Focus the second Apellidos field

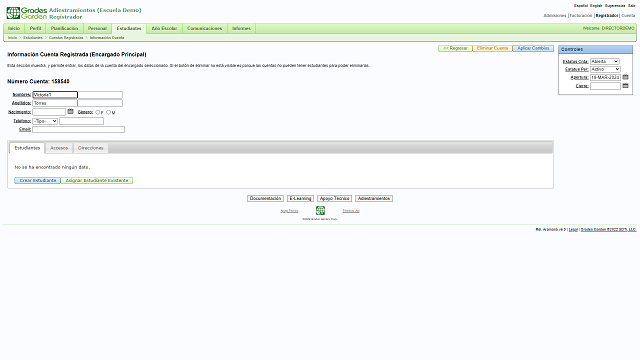pos(100,103)
